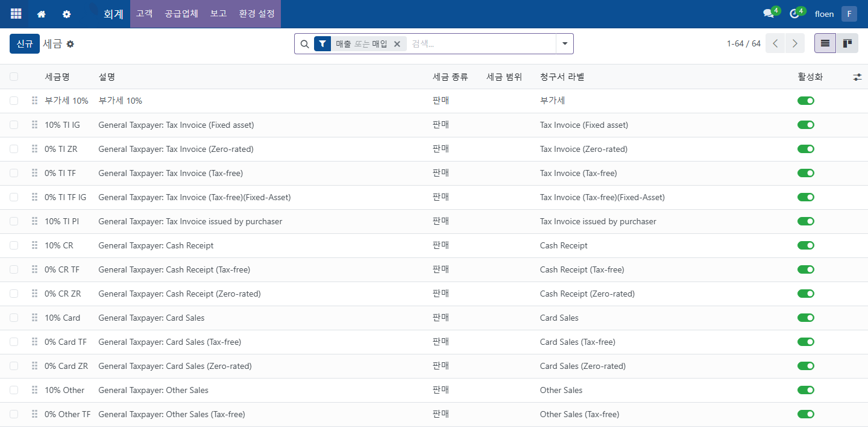Image resolution: width=868 pixels, height=434 pixels.
Task: Open the activities clock icon
Action: point(794,14)
